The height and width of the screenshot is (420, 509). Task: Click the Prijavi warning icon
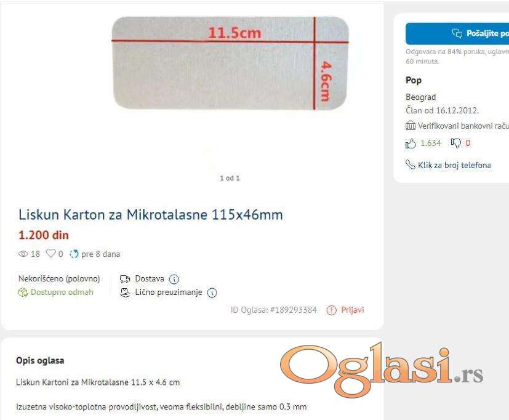pyautogui.click(x=331, y=310)
